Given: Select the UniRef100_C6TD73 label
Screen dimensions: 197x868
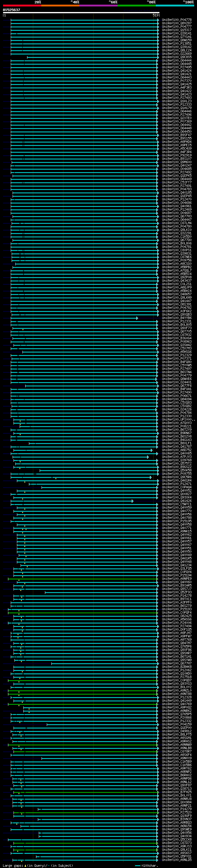Looking at the screenshot, I should 177,843.
